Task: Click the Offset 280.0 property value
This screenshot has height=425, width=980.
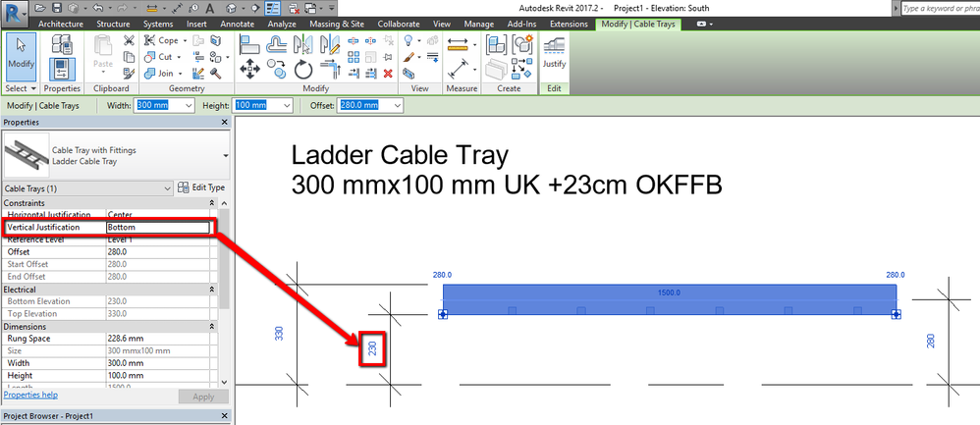Action: tap(157, 252)
